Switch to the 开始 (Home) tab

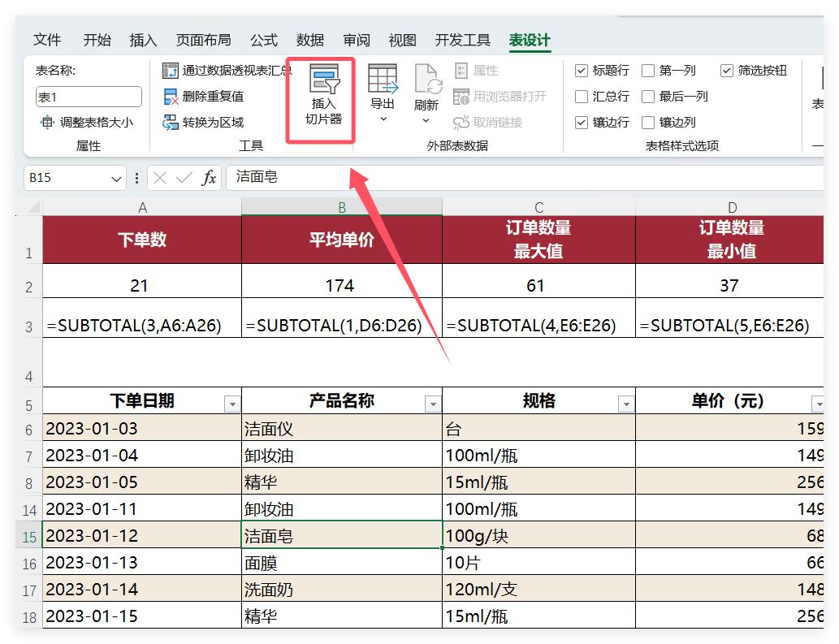tap(97, 40)
